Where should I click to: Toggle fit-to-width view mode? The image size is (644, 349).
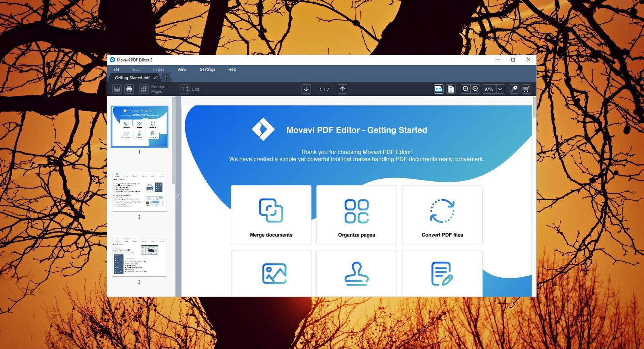coord(438,89)
